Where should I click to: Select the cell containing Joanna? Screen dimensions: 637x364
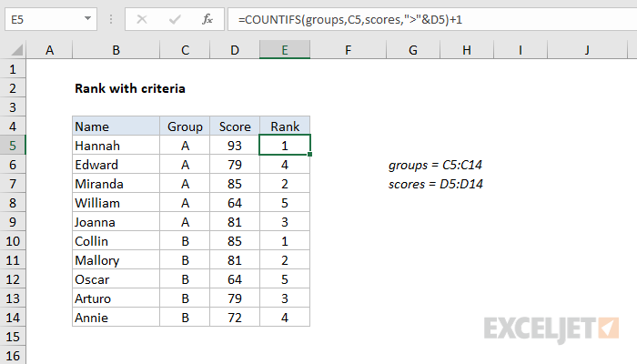coord(116,222)
